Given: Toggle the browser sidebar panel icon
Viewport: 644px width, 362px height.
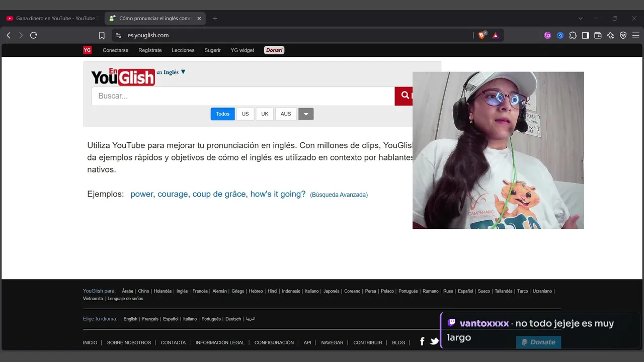Looking at the screenshot, I should [x=585, y=35].
